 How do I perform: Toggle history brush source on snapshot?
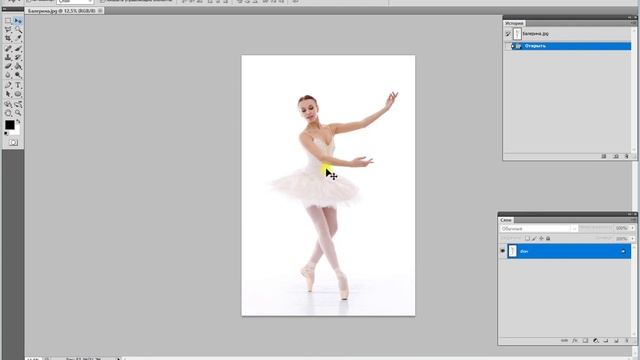click(507, 34)
